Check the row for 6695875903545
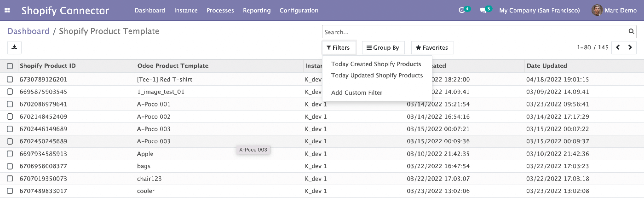 (10, 92)
